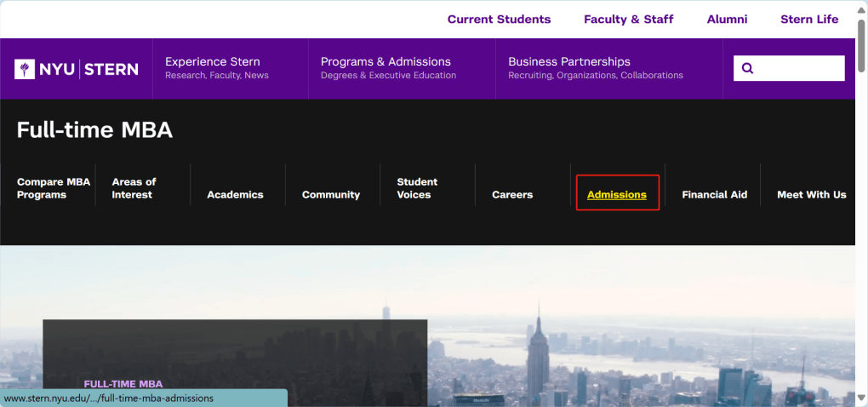
Task: Click the highlighted Admissions nav link
Action: [617, 195]
